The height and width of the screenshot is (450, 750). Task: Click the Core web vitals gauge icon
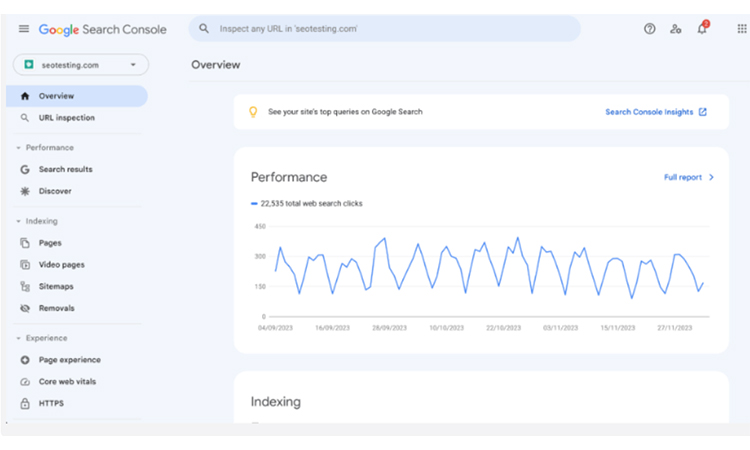pos(25,382)
